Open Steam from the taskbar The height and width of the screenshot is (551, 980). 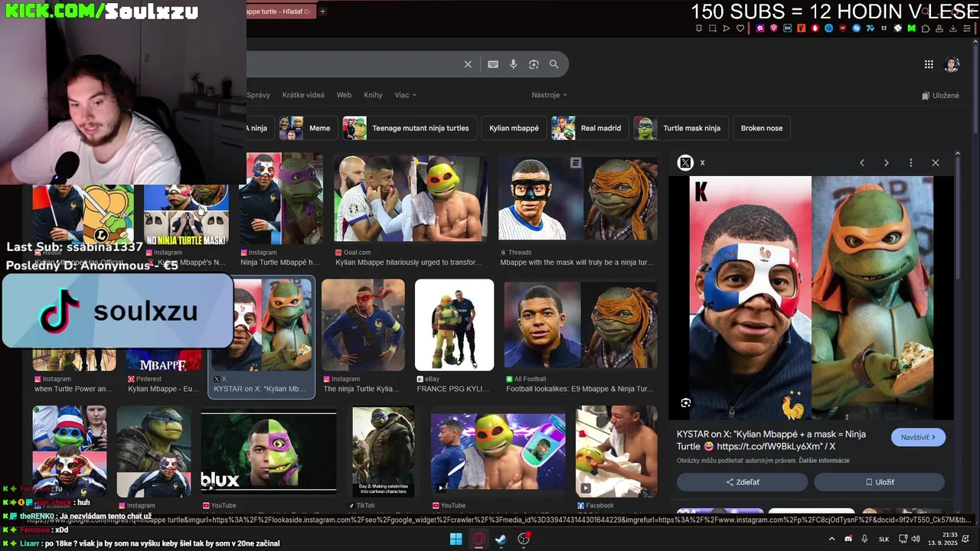[x=501, y=539]
